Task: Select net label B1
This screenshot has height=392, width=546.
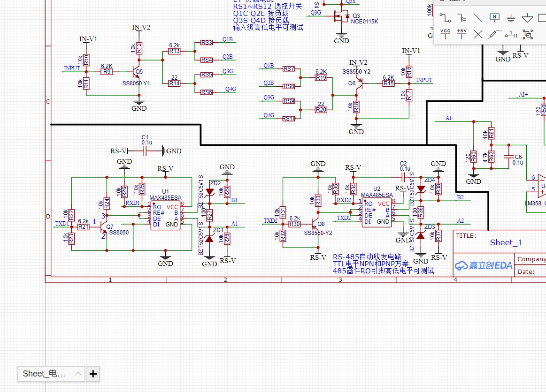Action: [234, 200]
